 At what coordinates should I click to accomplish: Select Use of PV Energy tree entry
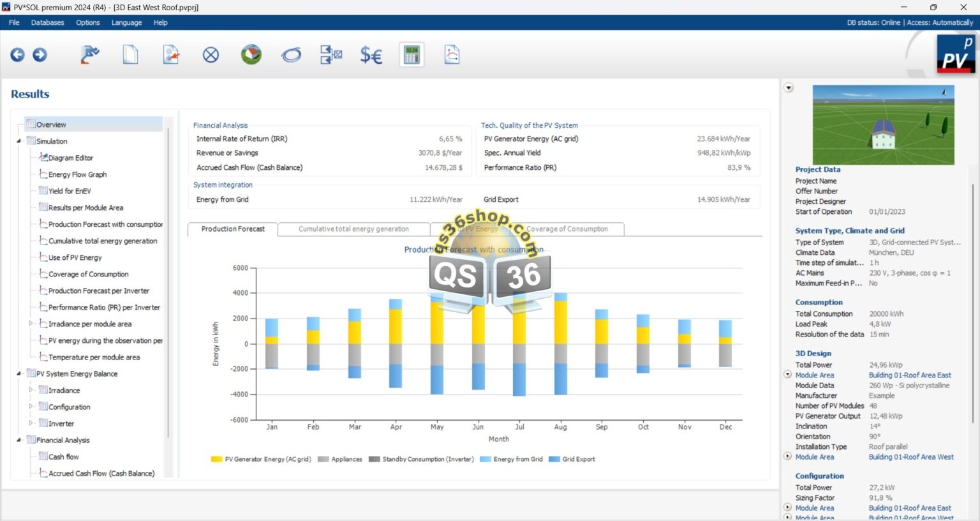point(75,257)
